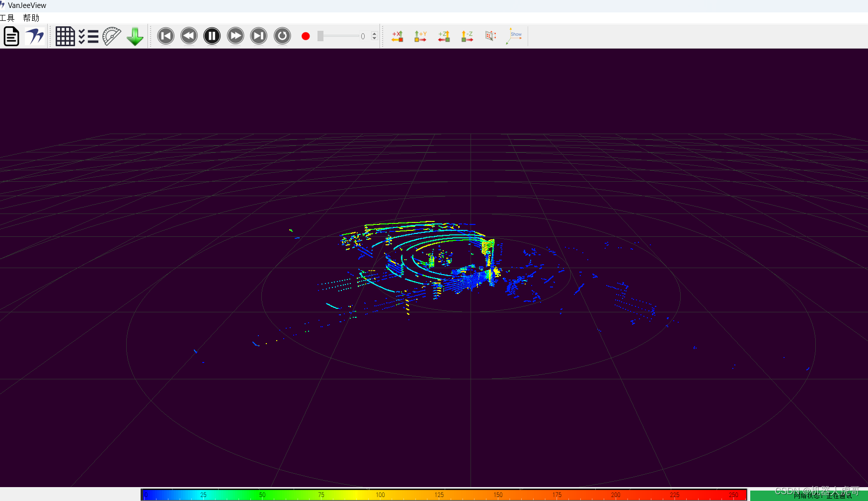
Task: Select the protractor angle measurement tool
Action: click(112, 36)
